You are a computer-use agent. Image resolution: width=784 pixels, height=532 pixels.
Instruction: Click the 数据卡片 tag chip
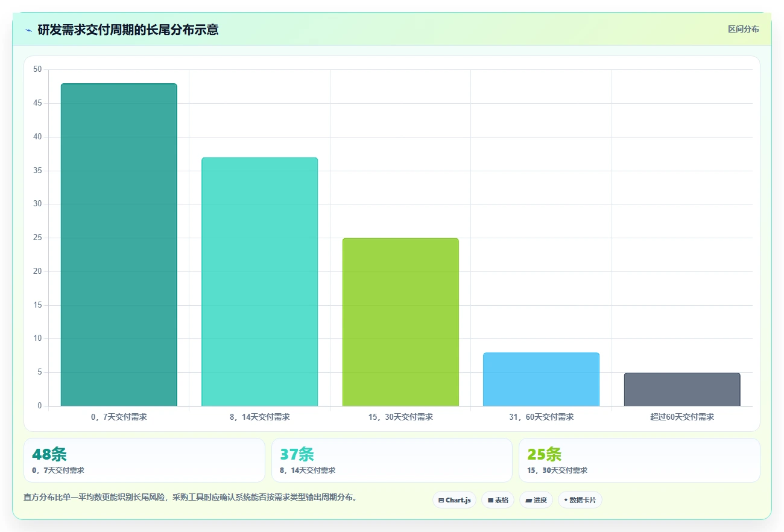[580, 500]
